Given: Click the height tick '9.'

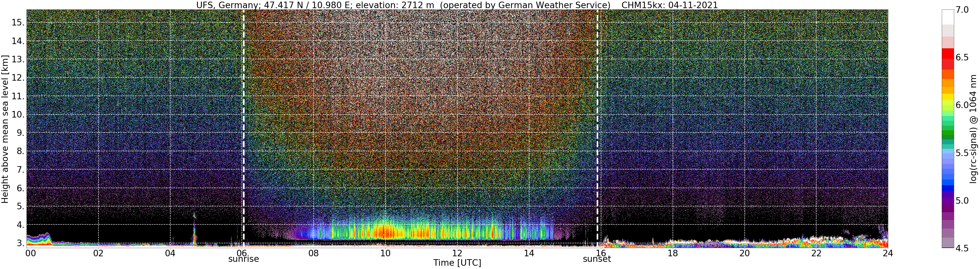Looking at the screenshot, I should click(20, 133).
